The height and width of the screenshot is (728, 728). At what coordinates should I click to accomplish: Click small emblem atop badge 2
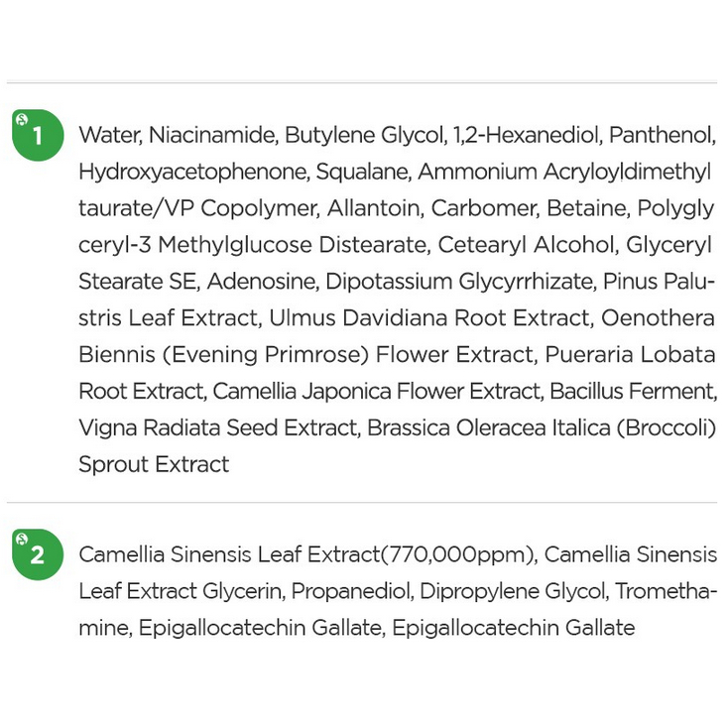click(x=22, y=539)
